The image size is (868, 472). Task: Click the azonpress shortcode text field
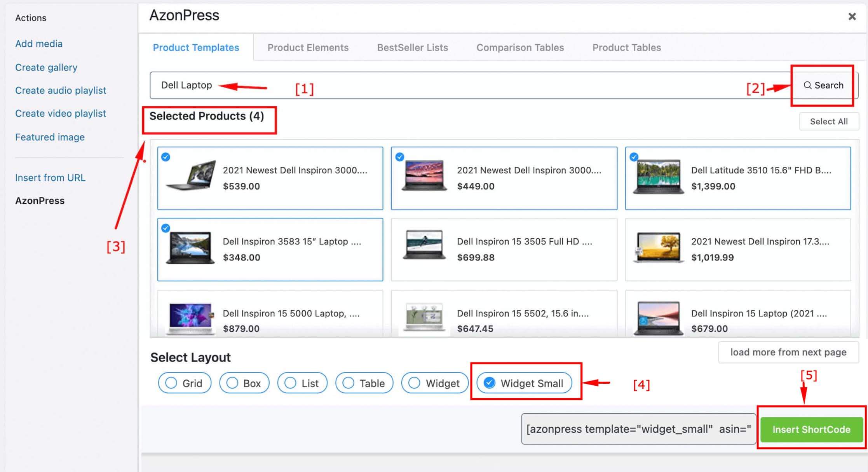click(x=638, y=429)
